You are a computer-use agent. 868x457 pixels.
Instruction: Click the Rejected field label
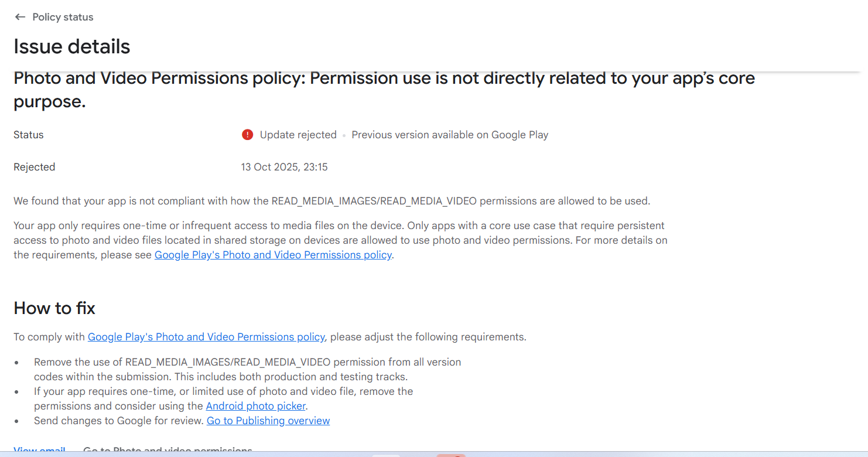pos(35,167)
